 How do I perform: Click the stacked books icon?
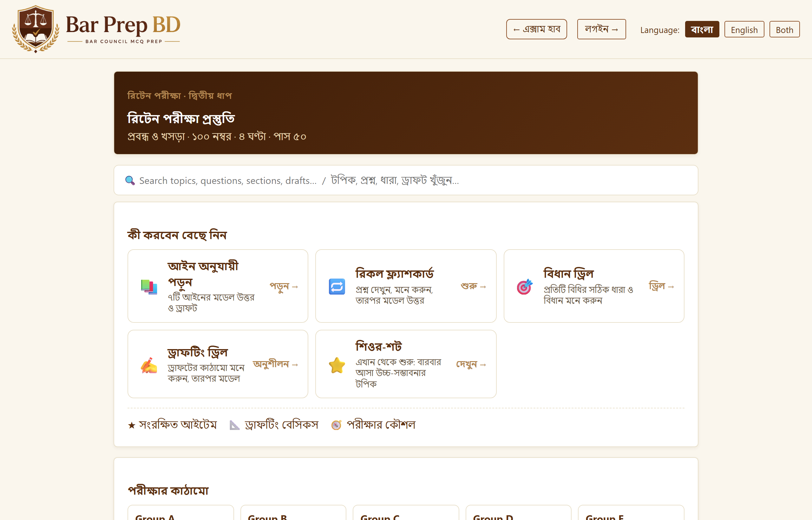(x=149, y=287)
